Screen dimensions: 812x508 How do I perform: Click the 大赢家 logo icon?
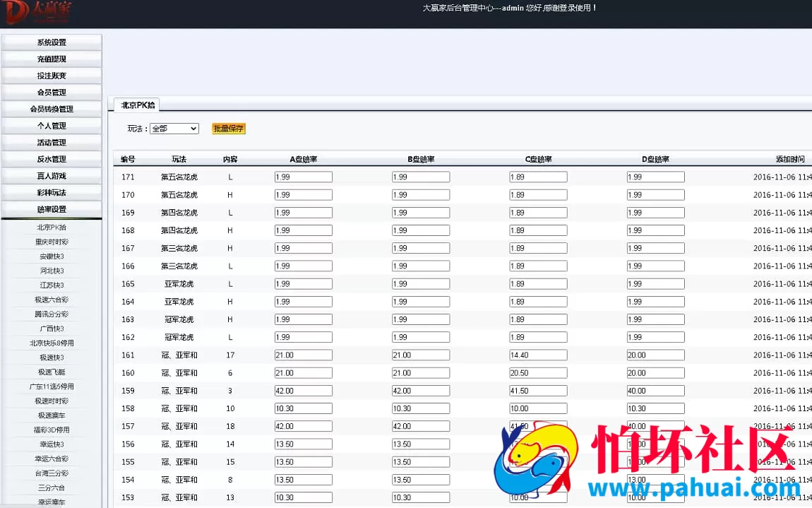point(37,12)
